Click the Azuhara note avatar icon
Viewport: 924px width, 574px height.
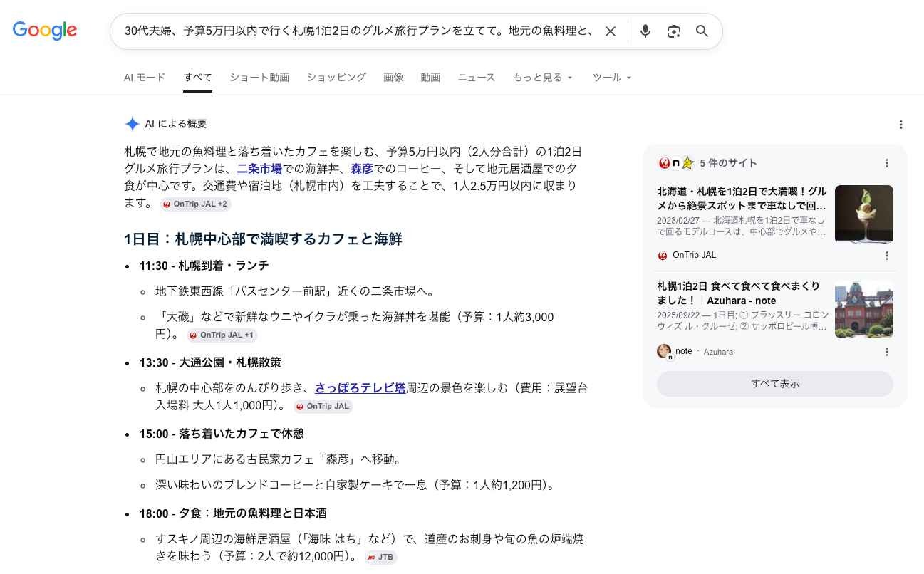click(664, 352)
